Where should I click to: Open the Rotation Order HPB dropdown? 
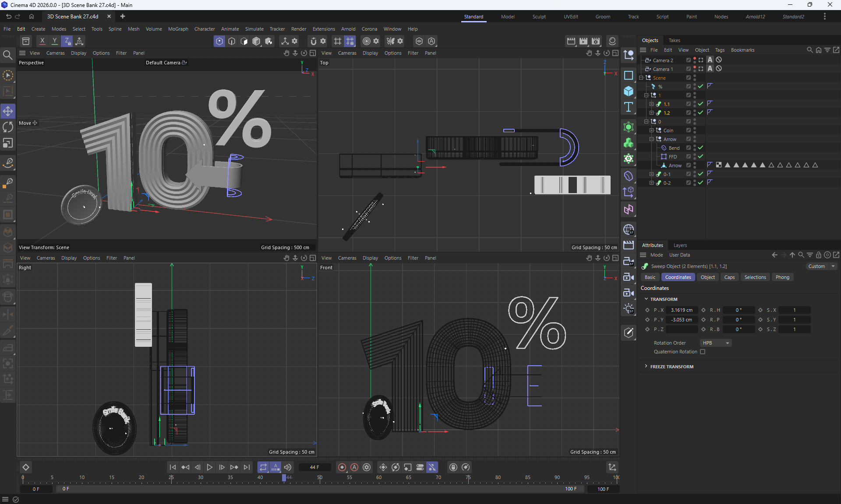pyautogui.click(x=716, y=343)
